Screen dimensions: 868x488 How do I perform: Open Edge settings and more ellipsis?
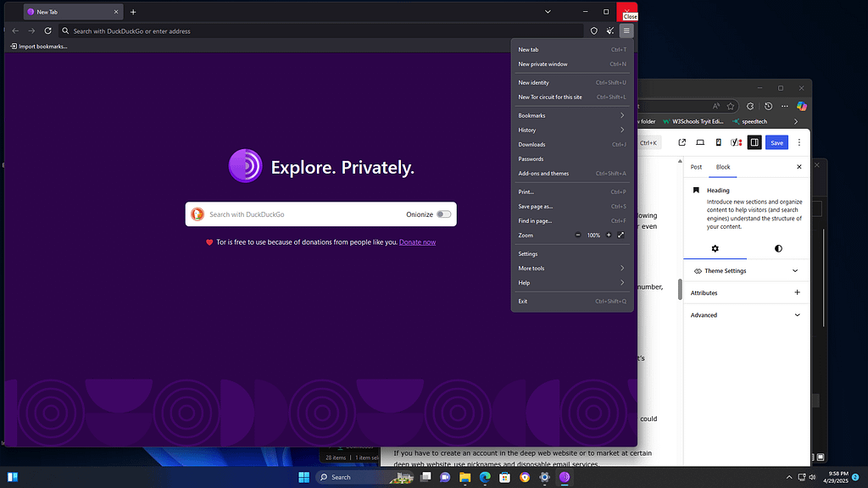pos(784,106)
